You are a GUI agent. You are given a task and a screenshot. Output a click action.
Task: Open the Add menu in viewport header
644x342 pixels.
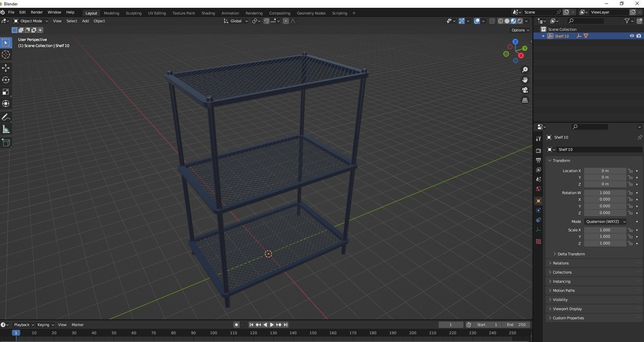point(85,21)
